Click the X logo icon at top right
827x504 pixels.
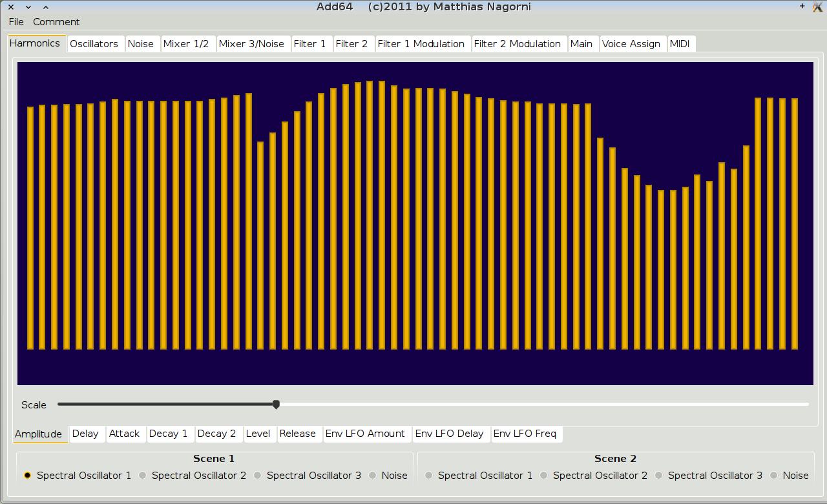click(x=817, y=7)
